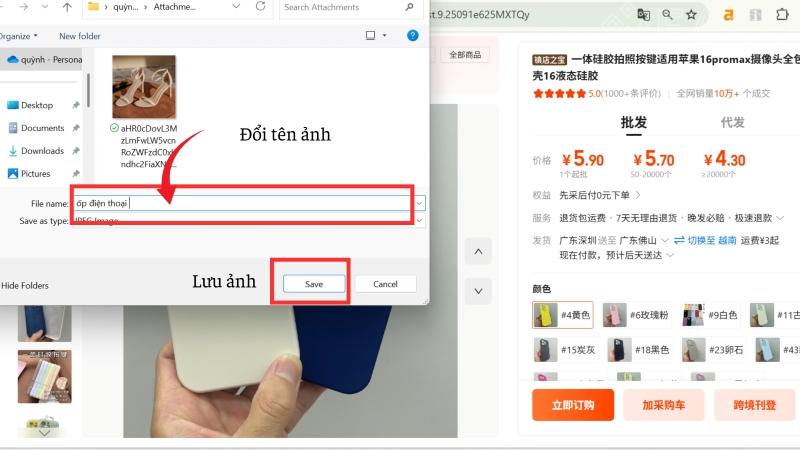
Task: Click pin icon next to Downloads
Action: (76, 151)
